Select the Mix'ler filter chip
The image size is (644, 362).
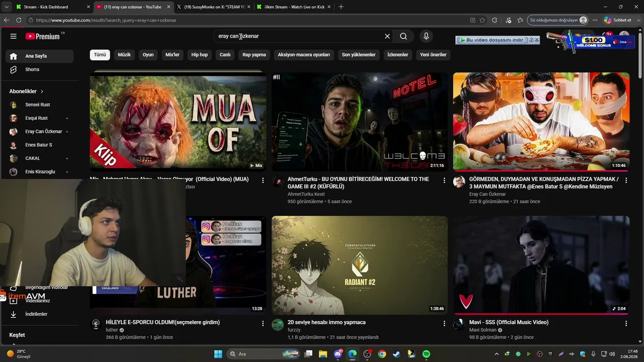click(173, 55)
